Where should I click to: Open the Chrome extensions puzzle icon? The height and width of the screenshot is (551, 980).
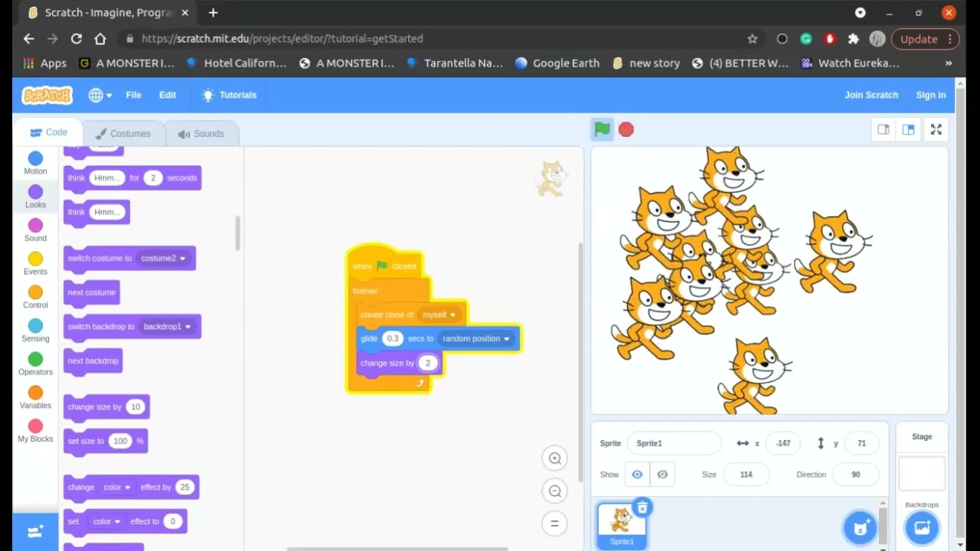[x=854, y=38]
